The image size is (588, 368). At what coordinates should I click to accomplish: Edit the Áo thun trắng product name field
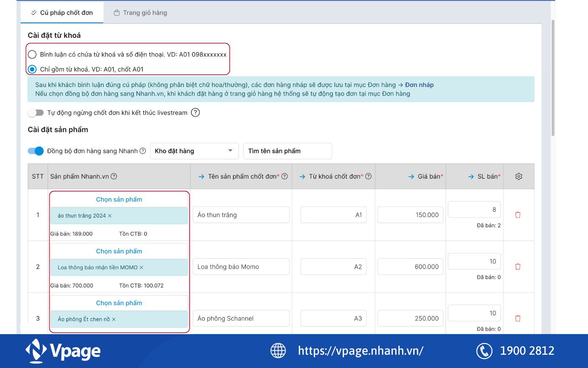click(241, 215)
